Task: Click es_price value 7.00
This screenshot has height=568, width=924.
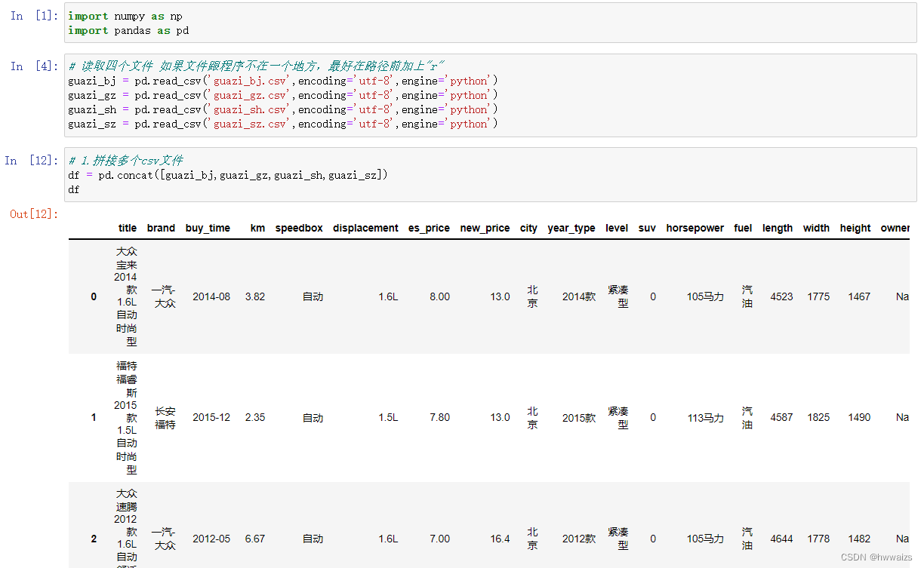Action: (x=440, y=539)
